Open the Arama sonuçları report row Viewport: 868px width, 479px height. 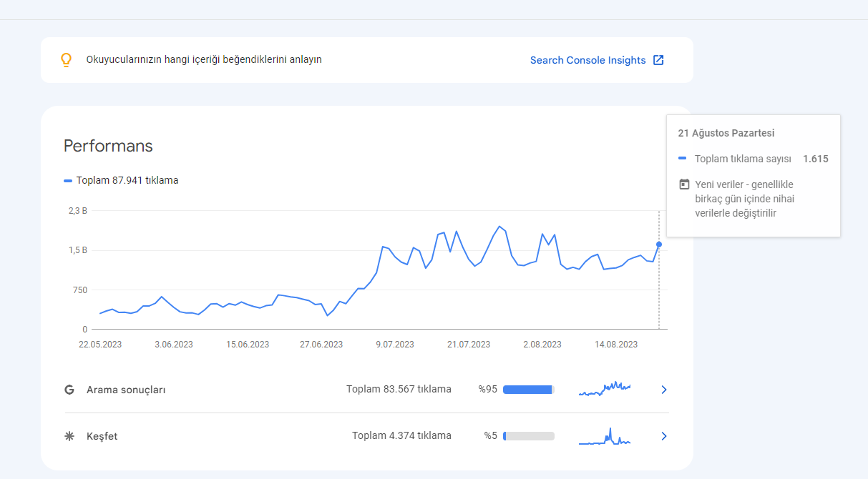pyautogui.click(x=367, y=390)
